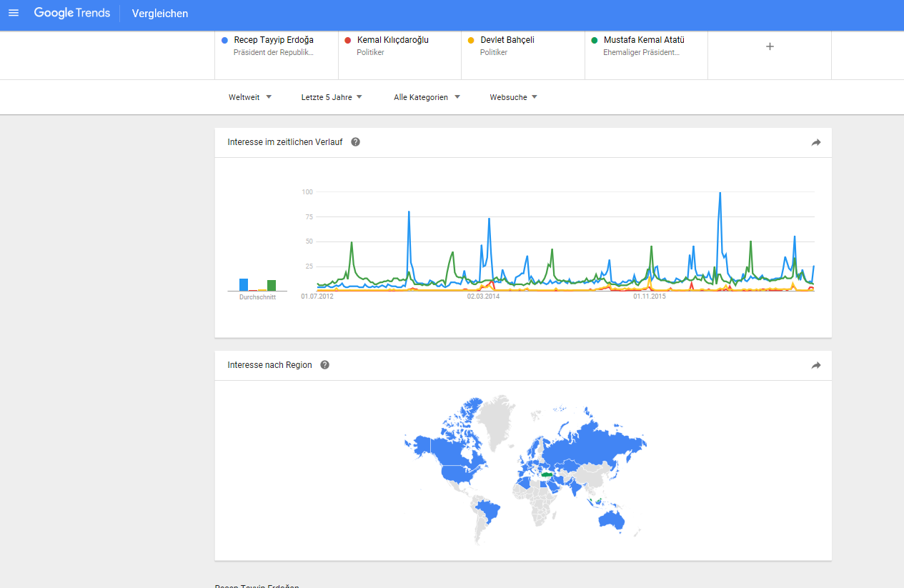The height and width of the screenshot is (588, 904).
Task: Add a comparison term with plus icon
Action: [770, 46]
